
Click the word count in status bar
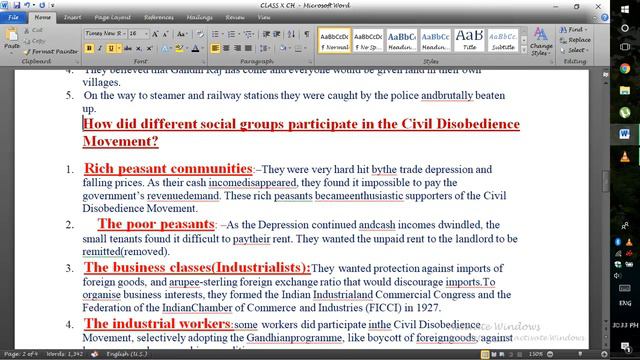pos(64,354)
